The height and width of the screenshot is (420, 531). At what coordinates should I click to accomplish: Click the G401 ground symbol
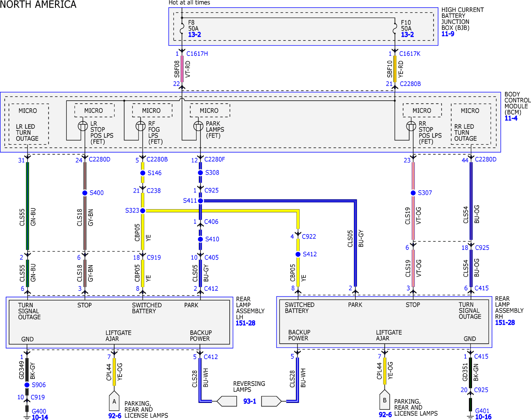click(x=470, y=417)
